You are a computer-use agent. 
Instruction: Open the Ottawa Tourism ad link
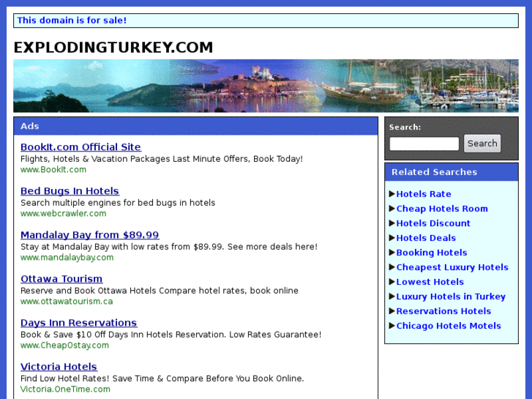point(61,279)
